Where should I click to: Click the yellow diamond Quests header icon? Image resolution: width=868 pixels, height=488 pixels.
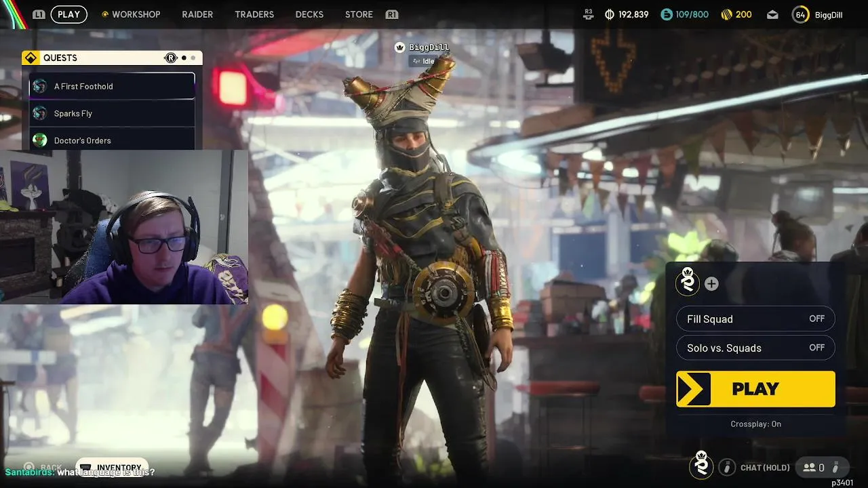click(x=30, y=58)
